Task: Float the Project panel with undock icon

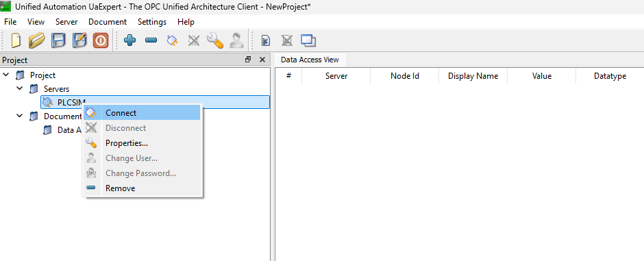Action: point(247,60)
